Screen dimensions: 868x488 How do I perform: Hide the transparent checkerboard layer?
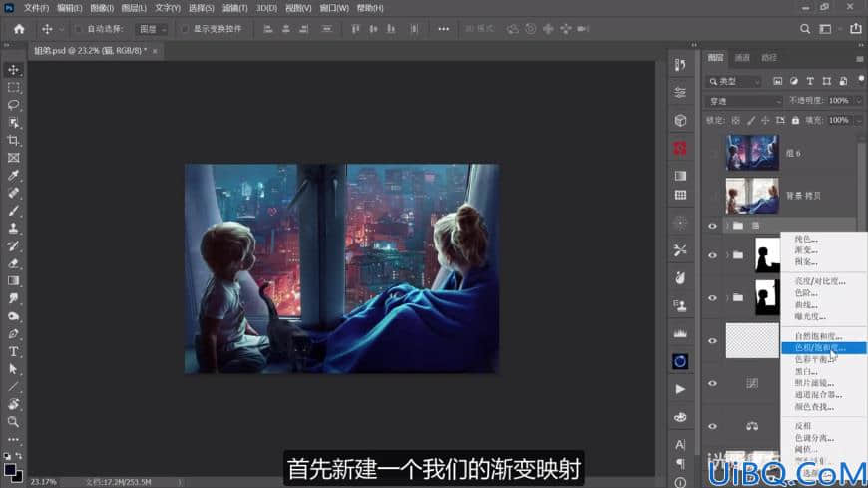pos(713,340)
